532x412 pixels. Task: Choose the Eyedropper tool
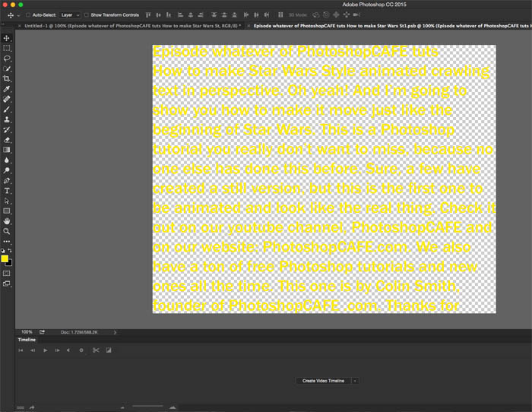click(x=7, y=89)
